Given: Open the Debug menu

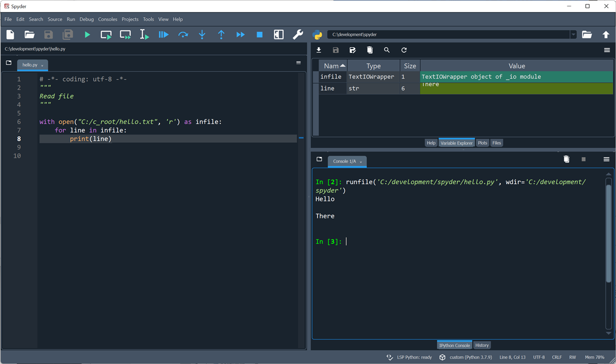Looking at the screenshot, I should coord(87,19).
